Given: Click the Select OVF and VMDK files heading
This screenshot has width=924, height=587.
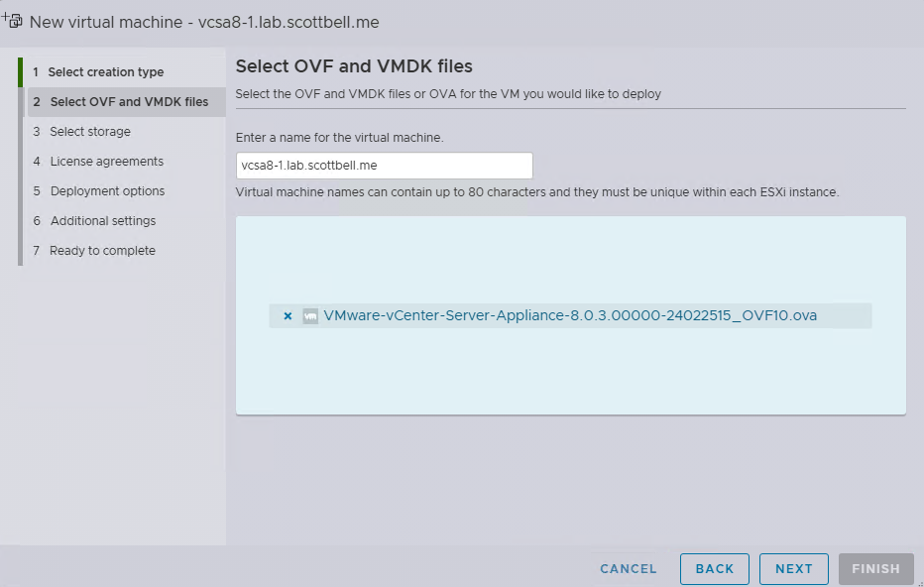Looking at the screenshot, I should [354, 66].
